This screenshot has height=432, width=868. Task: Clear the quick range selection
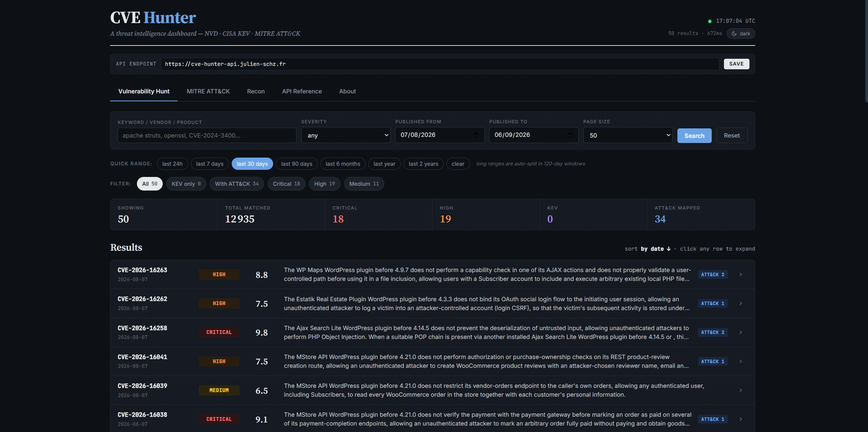[458, 164]
